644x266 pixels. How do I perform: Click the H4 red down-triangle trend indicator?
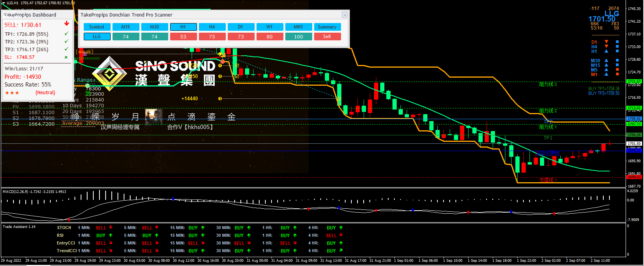pos(606,47)
